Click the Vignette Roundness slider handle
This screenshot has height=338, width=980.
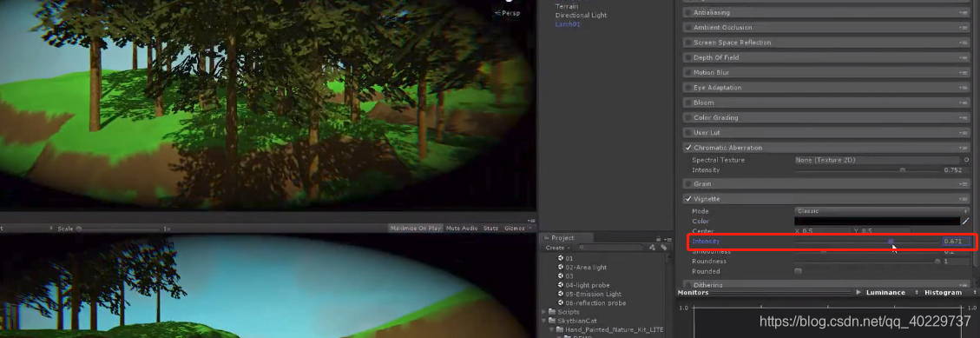click(x=937, y=261)
